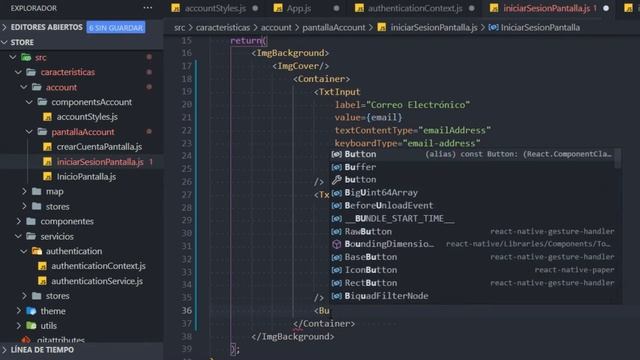Click the account breadcrumb segment

[276, 27]
